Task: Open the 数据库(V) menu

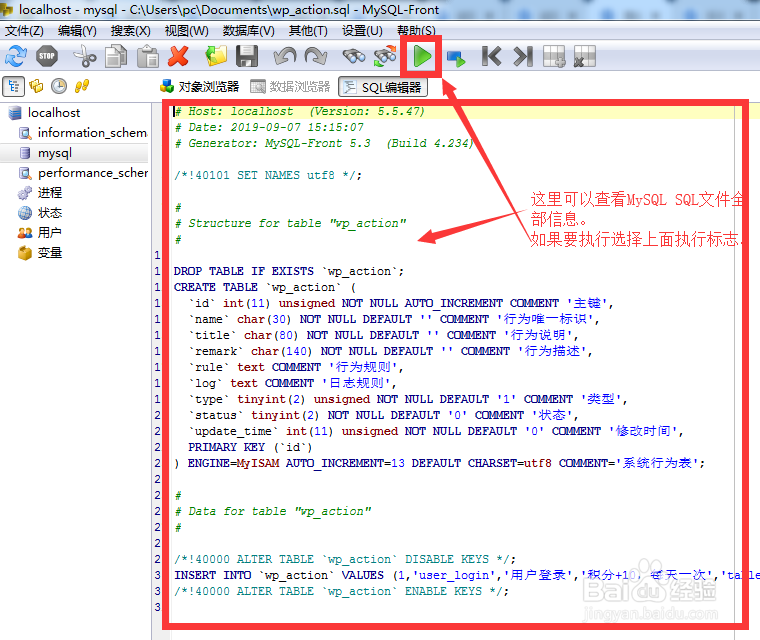Action: [248, 31]
